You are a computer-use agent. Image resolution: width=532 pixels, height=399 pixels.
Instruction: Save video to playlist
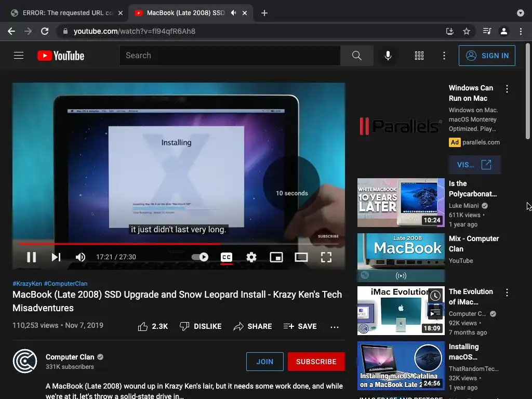300,326
